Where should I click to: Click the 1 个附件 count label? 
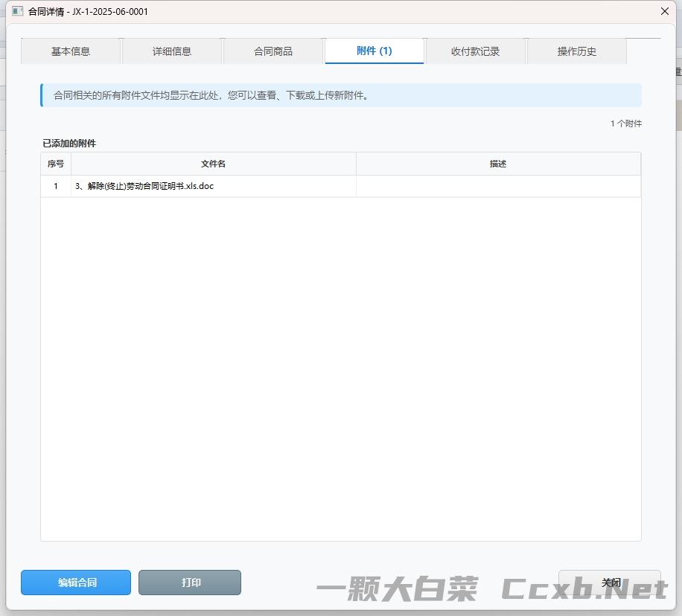click(x=626, y=123)
